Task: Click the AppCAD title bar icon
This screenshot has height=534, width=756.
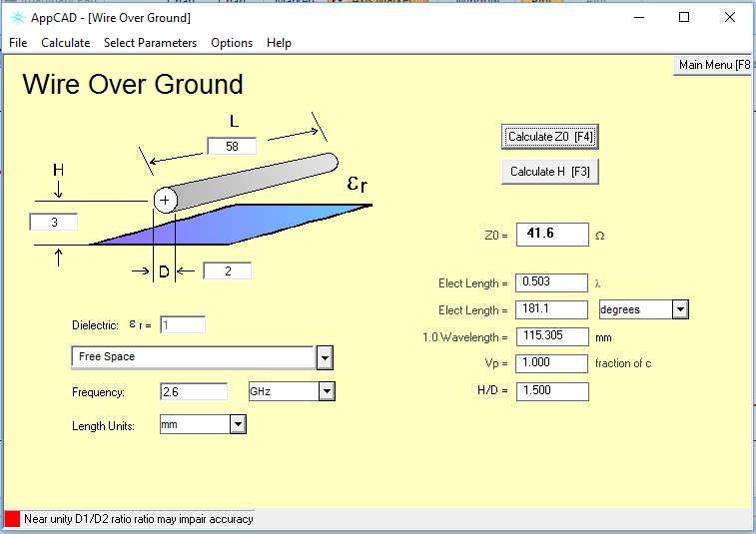Action: (17, 18)
